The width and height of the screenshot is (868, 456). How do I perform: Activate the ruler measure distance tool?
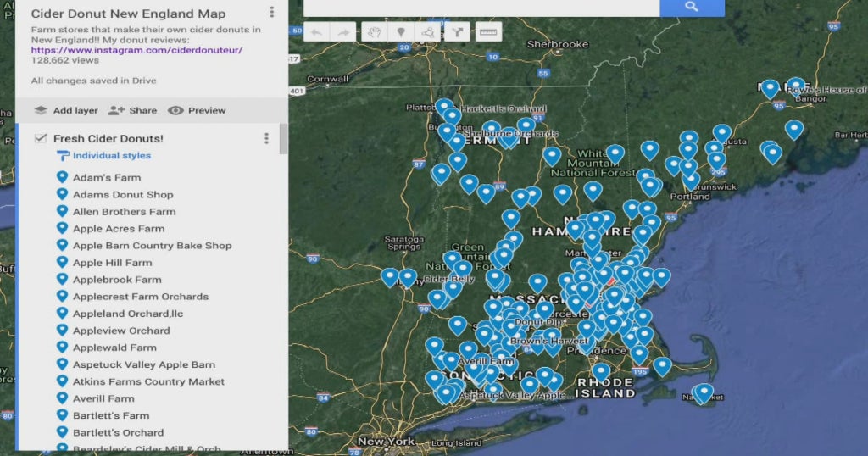[488, 33]
